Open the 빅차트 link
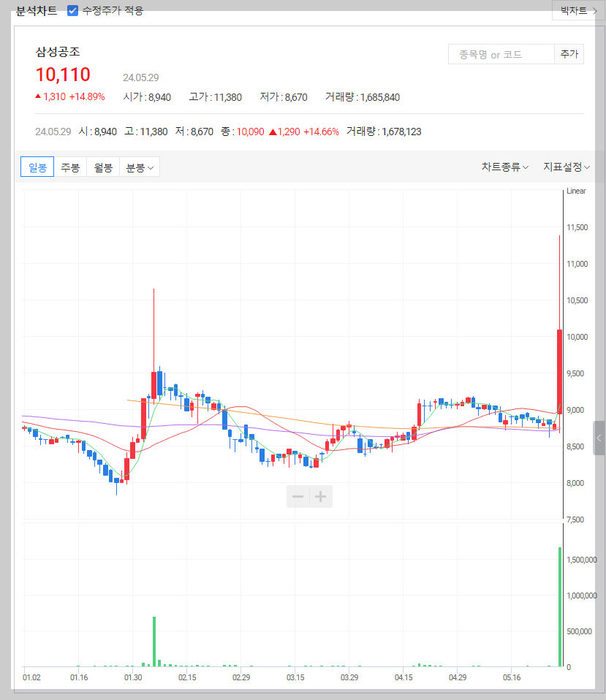Viewport: 606px width, 700px height. pyautogui.click(x=578, y=10)
